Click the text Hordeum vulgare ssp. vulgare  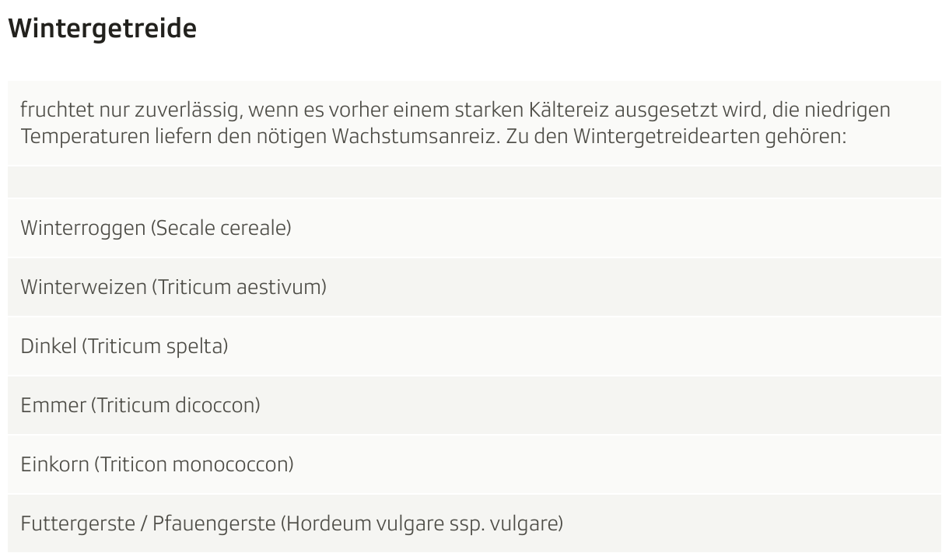tap(422, 523)
